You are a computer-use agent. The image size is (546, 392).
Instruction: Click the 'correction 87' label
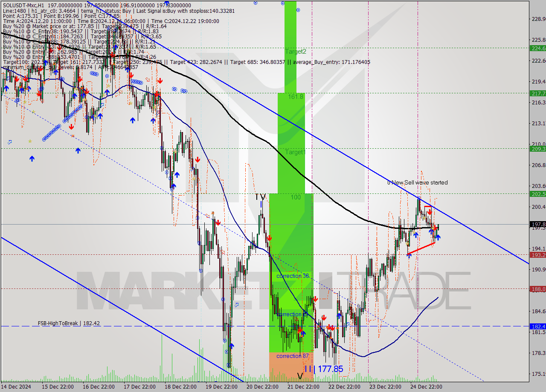(x=293, y=356)
